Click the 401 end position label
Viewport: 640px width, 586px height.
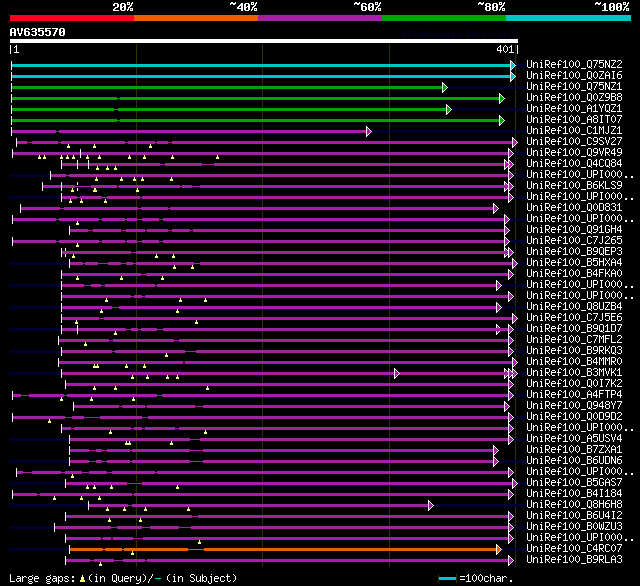[505, 49]
